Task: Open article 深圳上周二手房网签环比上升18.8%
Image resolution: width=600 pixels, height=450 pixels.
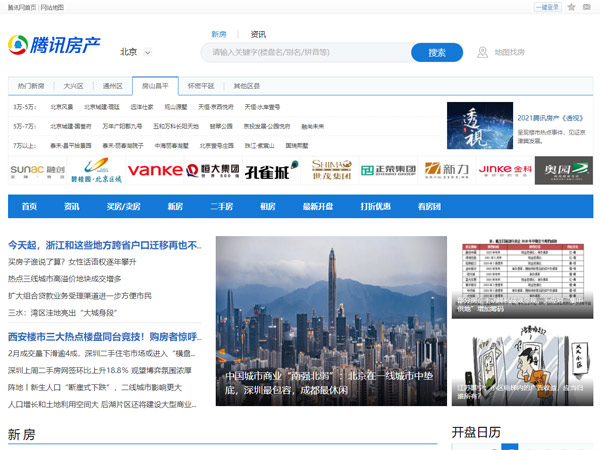Action: tap(100, 370)
